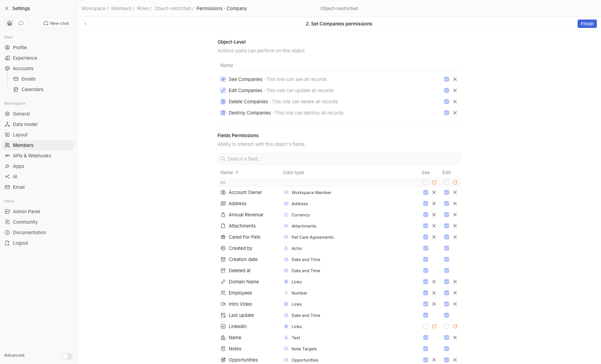Image resolution: width=601 pixels, height=364 pixels.
Task: Open the chat bubble icon tab
Action: tap(21, 23)
